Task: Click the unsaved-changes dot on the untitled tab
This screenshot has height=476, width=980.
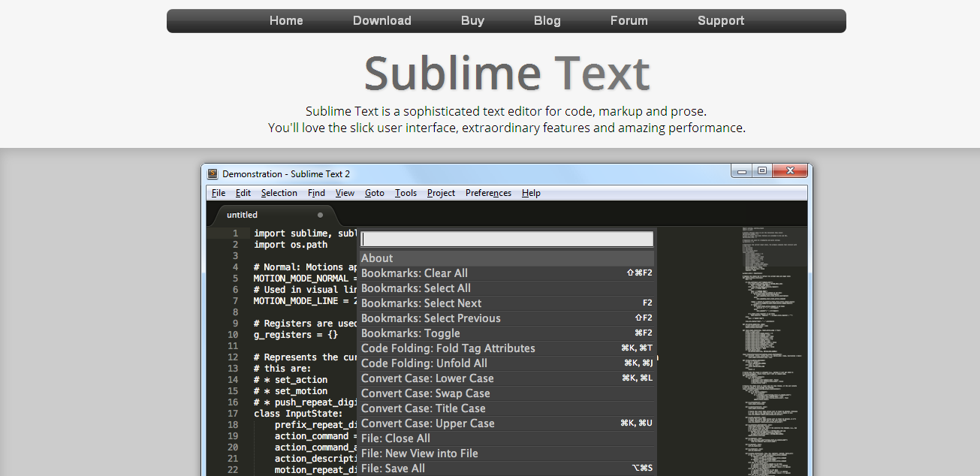Action: pos(320,215)
